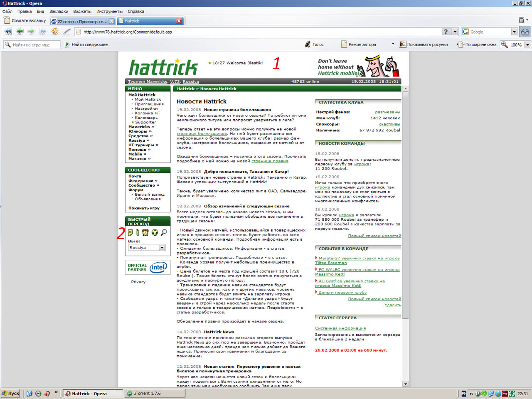
Task: Click the Hattrick site logo
Action: [163, 67]
